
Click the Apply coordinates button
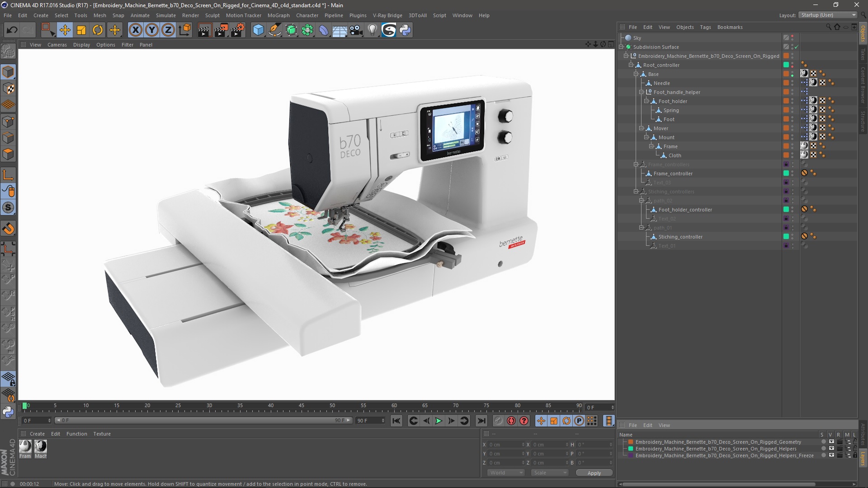pos(594,473)
